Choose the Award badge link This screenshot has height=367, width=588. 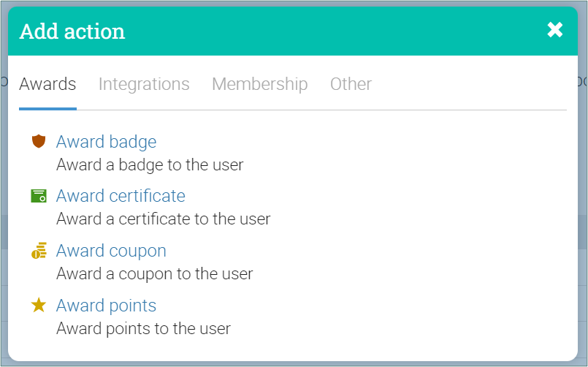pos(106,141)
